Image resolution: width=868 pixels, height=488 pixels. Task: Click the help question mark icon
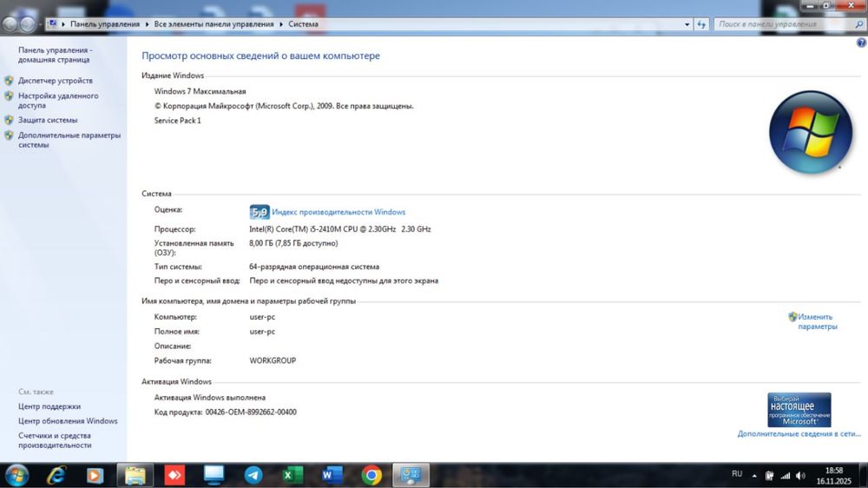coord(861,43)
